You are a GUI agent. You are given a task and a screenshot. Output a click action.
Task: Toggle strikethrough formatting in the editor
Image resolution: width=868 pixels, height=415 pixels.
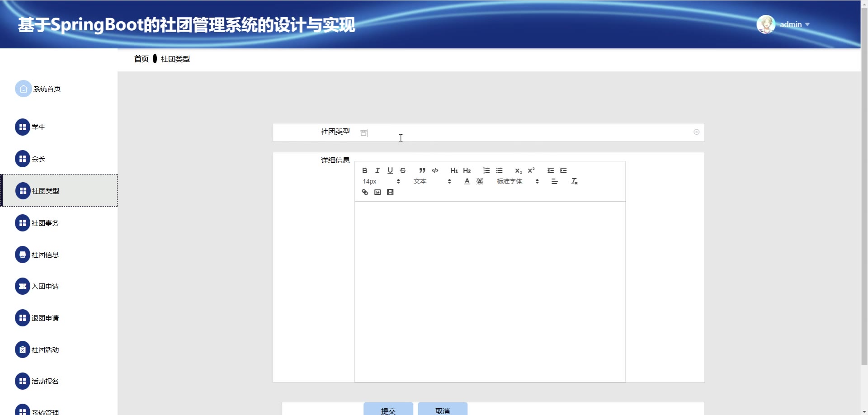point(403,170)
